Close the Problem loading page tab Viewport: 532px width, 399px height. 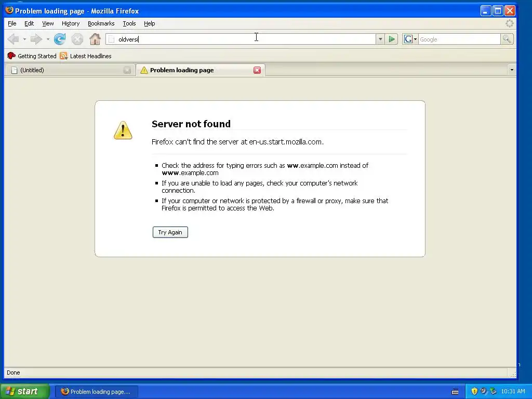point(257,70)
